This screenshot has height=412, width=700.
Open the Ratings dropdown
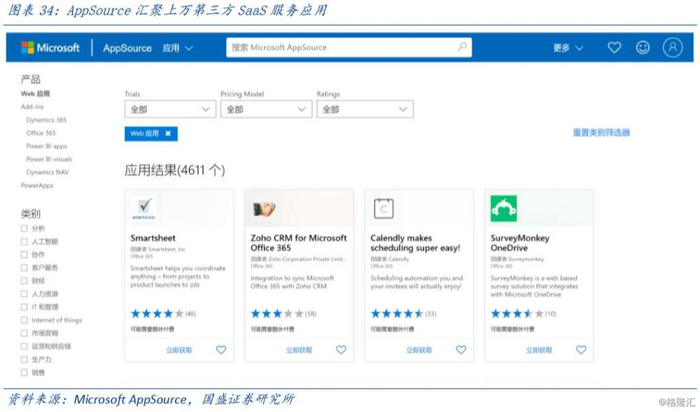point(365,109)
